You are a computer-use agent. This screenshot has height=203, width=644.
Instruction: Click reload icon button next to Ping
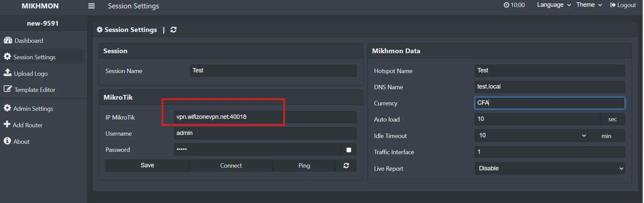(346, 166)
